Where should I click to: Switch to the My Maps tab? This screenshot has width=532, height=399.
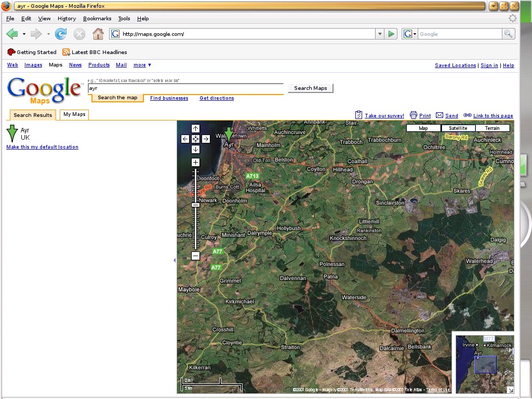click(74, 114)
